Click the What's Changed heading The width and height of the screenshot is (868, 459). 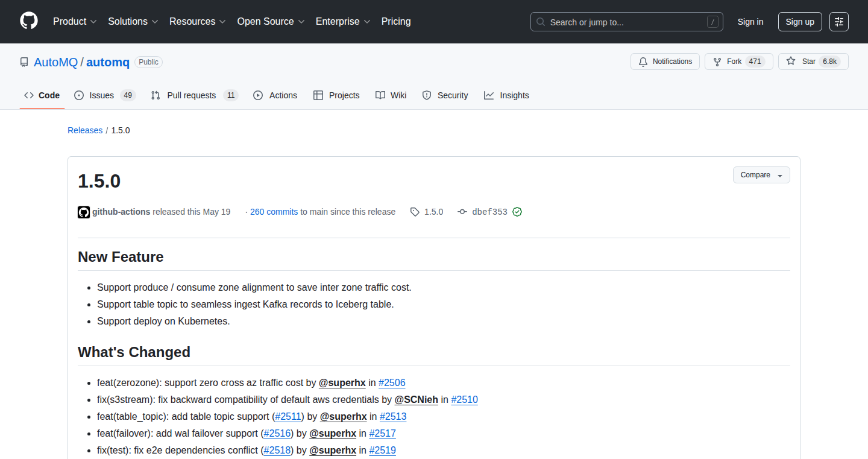[x=134, y=352]
